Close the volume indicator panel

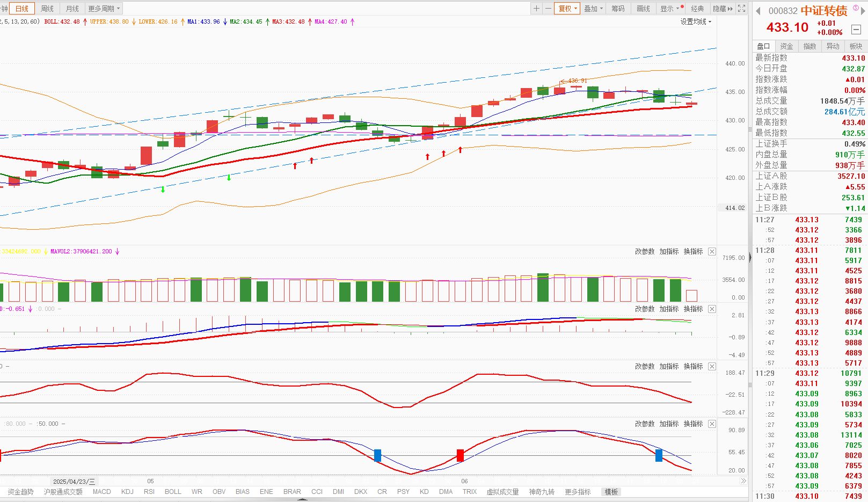712,251
